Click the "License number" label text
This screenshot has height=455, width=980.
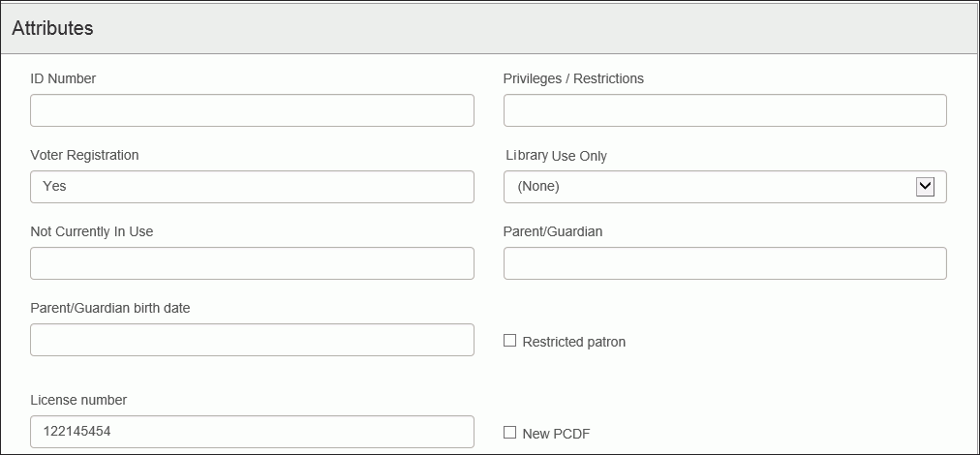[x=78, y=400]
